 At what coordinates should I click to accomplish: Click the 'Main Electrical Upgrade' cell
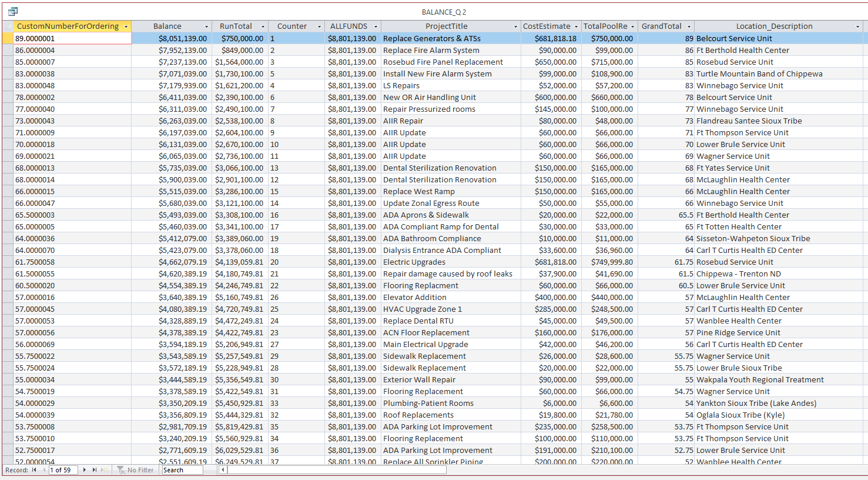451,344
